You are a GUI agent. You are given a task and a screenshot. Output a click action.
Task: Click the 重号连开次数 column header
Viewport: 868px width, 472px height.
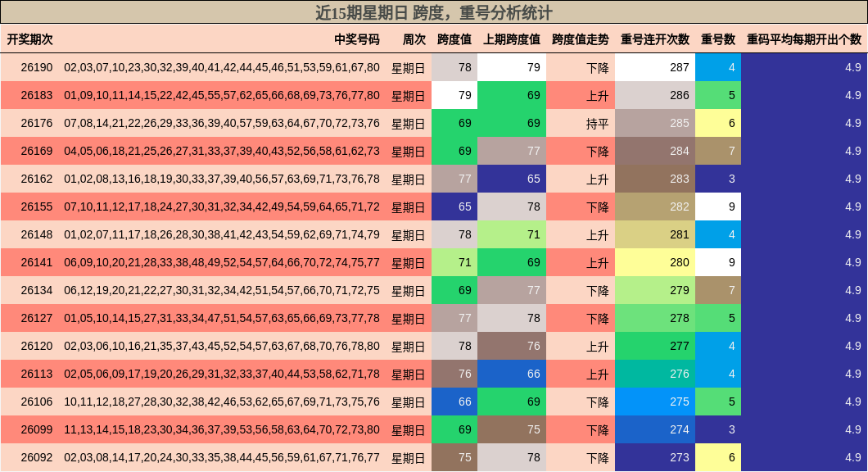tap(655, 39)
